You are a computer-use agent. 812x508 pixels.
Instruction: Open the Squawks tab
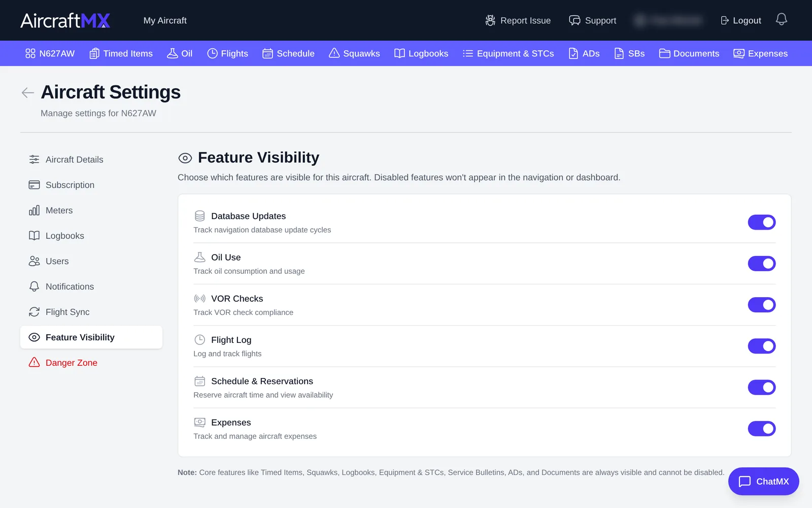pos(354,53)
